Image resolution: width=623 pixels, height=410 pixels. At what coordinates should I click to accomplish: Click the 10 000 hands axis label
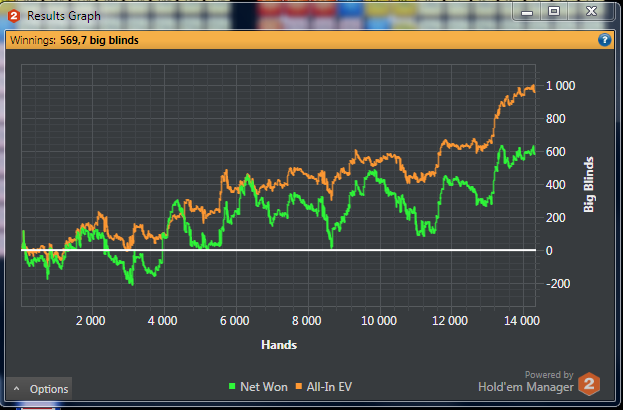tap(379, 321)
